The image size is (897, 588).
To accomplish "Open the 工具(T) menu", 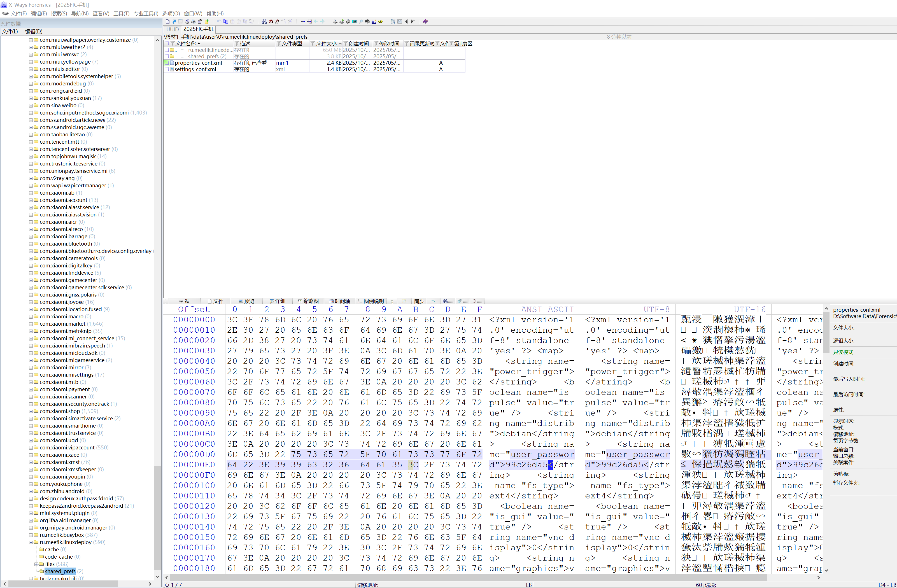I will coord(121,13).
